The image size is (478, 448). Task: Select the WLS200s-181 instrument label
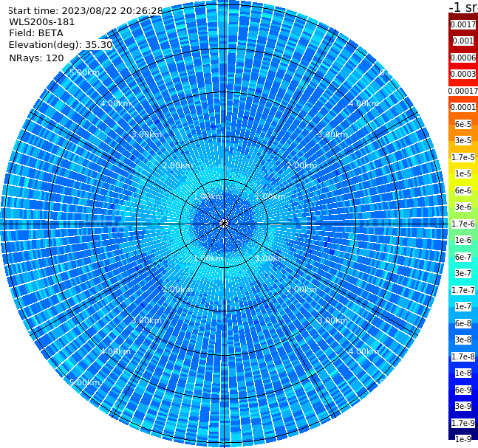click(42, 22)
